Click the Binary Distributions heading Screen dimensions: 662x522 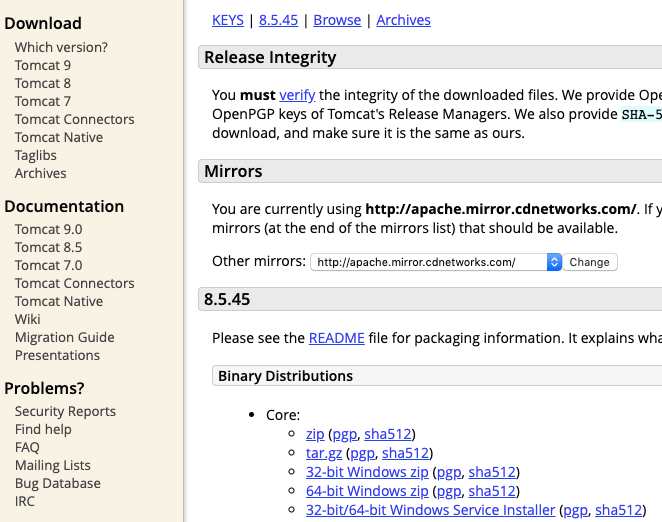point(285,376)
